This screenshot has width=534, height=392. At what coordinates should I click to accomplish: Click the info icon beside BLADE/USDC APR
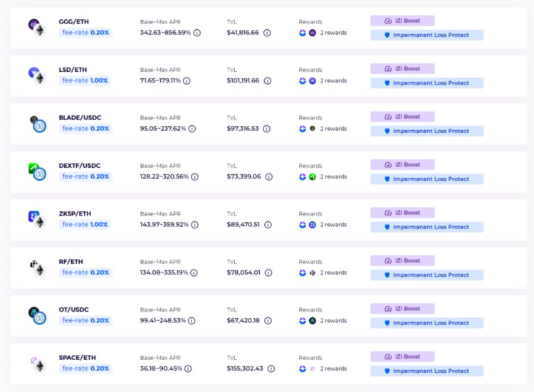[192, 129]
